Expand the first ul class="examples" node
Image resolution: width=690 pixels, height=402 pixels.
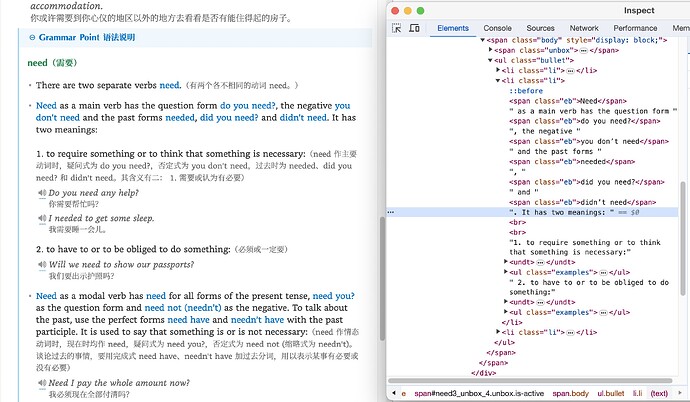click(x=506, y=272)
